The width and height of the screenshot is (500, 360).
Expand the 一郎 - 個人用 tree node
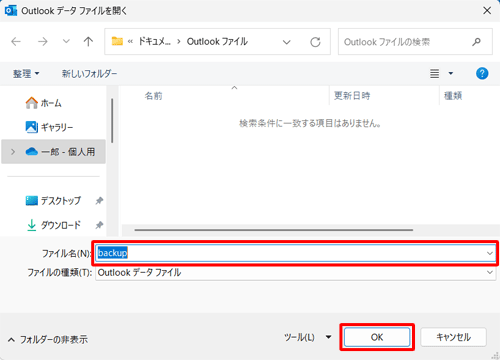13,152
